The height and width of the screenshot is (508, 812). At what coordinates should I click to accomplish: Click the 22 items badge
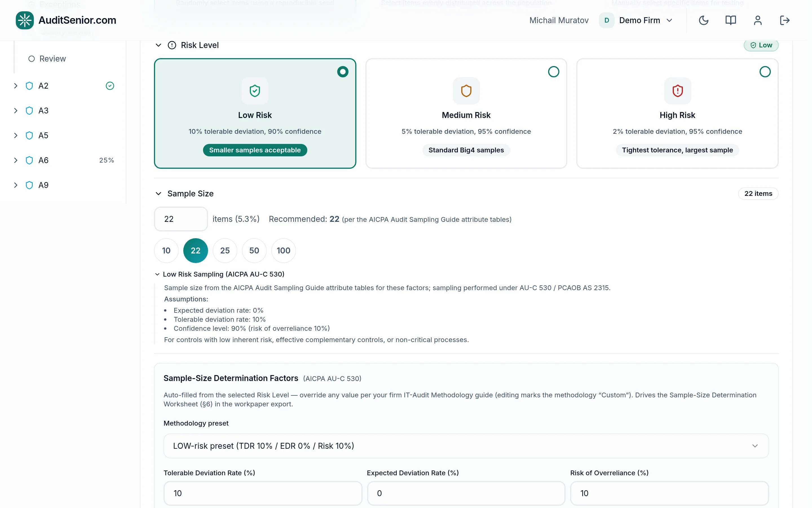click(758, 194)
